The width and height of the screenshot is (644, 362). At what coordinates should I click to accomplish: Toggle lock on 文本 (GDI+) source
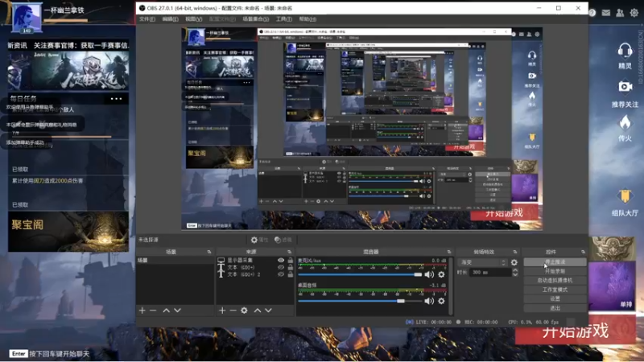291,267
